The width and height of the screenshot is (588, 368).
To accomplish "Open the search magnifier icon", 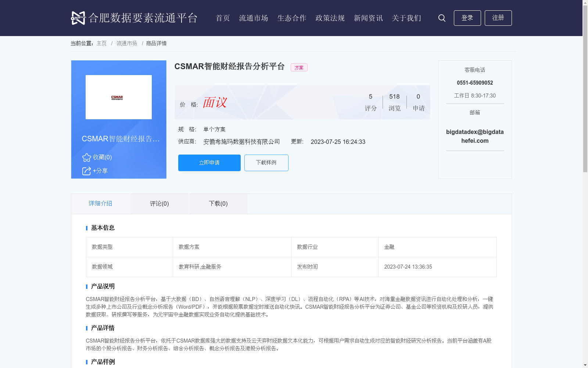I will [x=442, y=18].
